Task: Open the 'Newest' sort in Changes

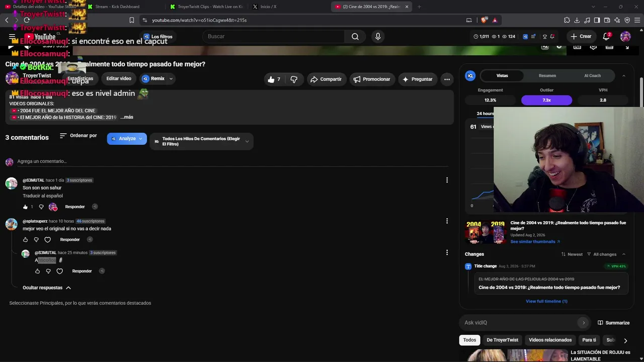Action: [x=572, y=254]
